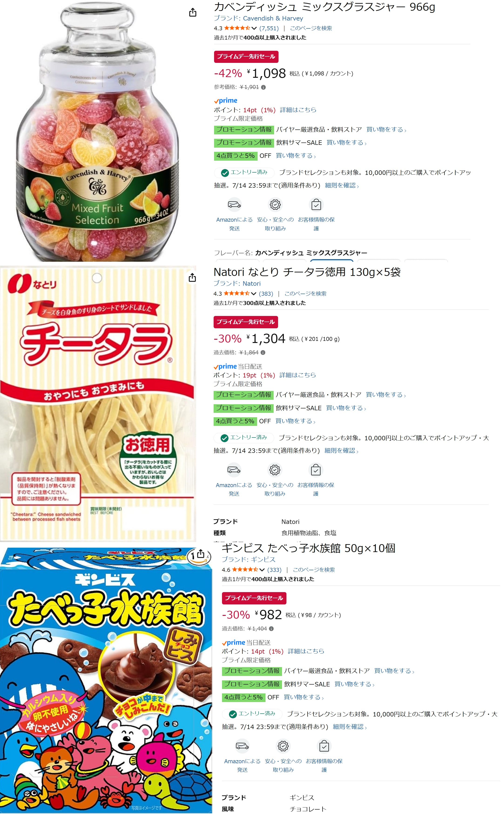Expand rating breakdown arrow for Natori 4.3 stars

pos(254,294)
